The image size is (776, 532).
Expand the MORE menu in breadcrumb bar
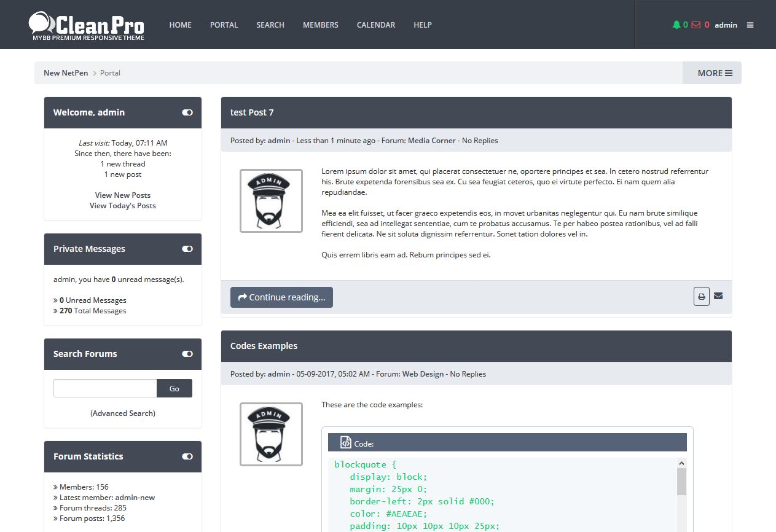coord(715,73)
